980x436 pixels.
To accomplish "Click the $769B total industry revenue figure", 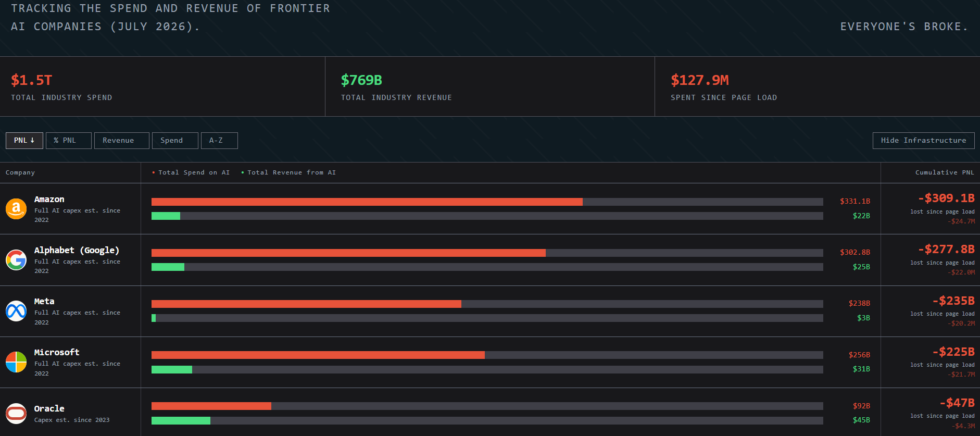I will [x=361, y=80].
